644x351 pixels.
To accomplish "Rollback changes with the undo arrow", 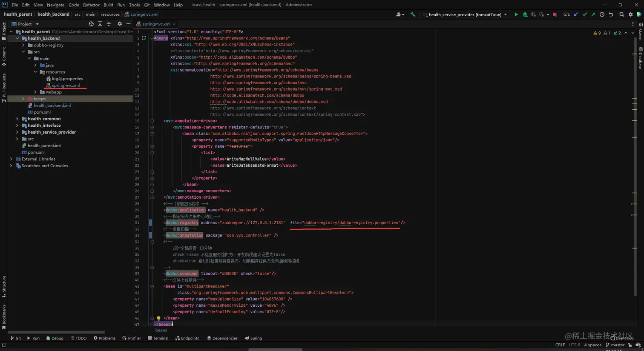I will [x=611, y=14].
